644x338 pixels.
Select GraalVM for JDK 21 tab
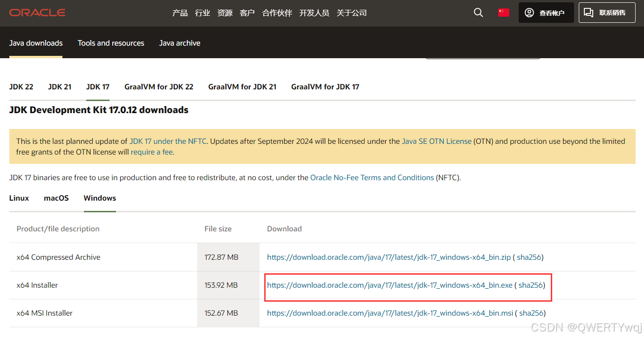coord(242,87)
